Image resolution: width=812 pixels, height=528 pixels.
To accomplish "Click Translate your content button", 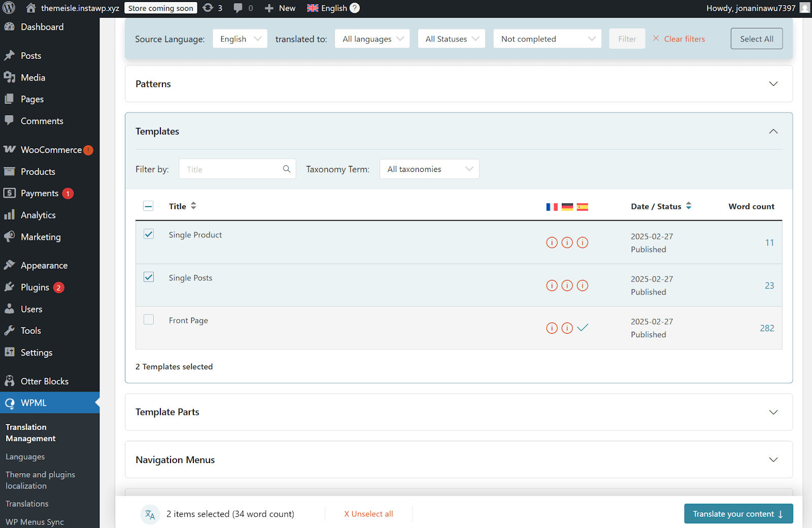I will pyautogui.click(x=738, y=514).
